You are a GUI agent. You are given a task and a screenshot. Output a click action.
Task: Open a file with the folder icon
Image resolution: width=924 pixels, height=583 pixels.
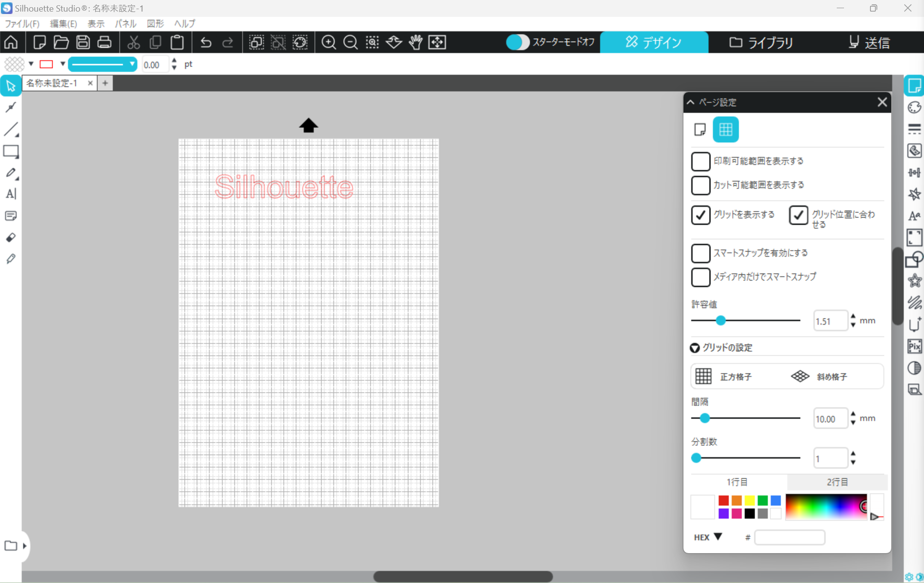[x=61, y=42]
